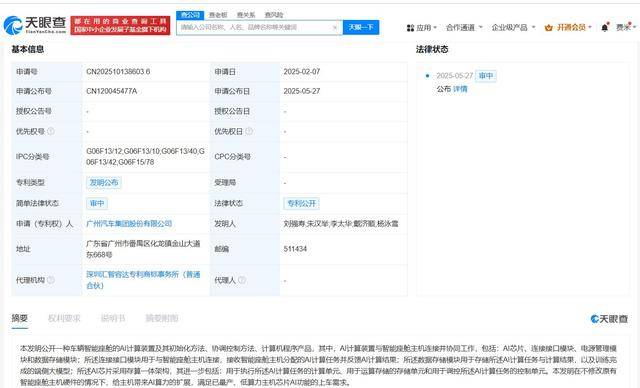Focus the company name search field
The image size is (640, 388).
tap(255, 27)
